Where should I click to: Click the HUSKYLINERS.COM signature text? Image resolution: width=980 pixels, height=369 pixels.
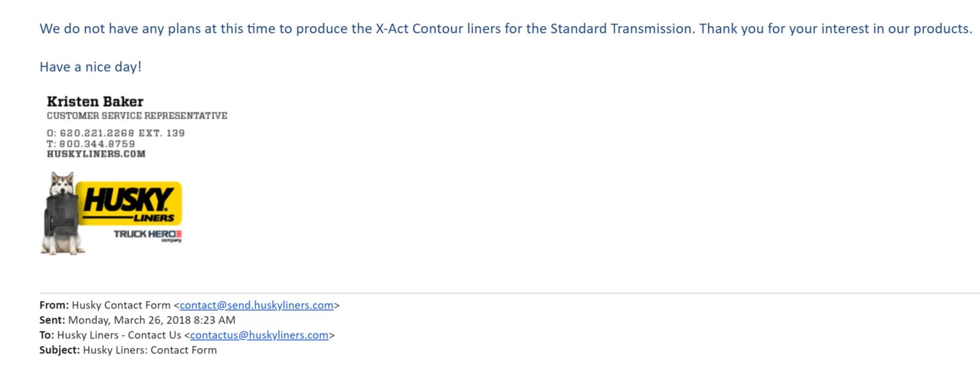click(96, 153)
